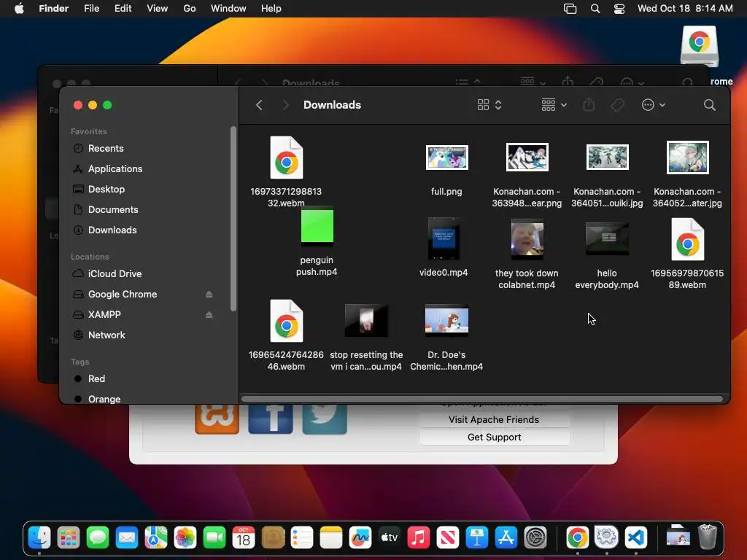Open the Go menu
747x560 pixels.
[190, 9]
